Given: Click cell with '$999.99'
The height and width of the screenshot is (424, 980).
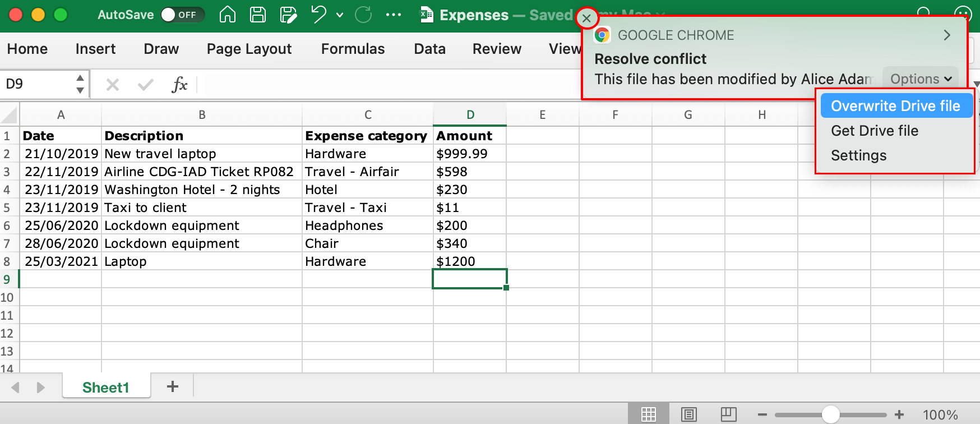Looking at the screenshot, I should 470,154.
